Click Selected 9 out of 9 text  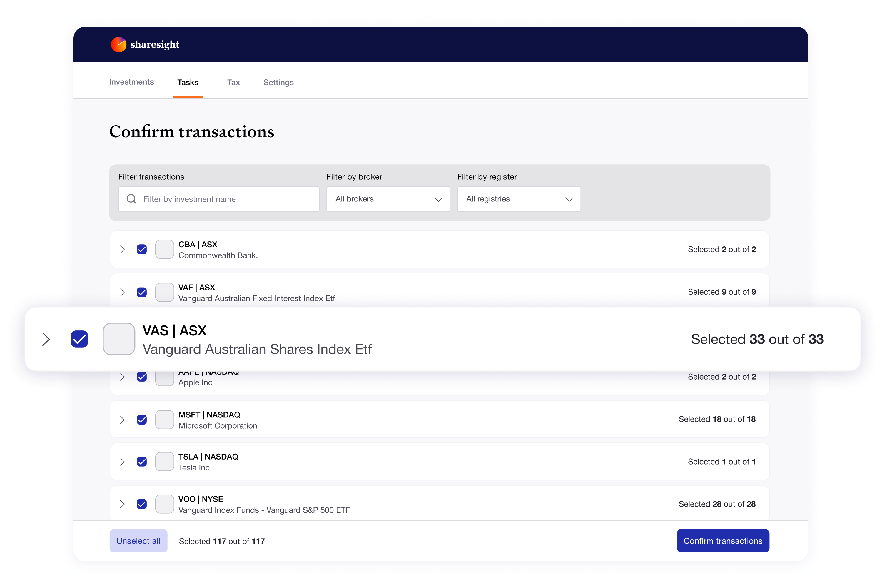point(722,292)
